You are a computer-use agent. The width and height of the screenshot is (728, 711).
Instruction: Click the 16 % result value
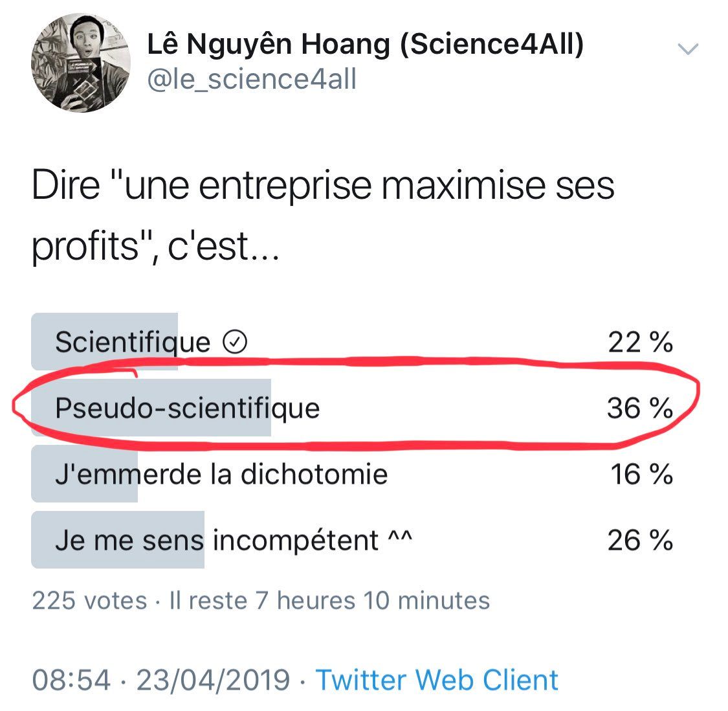[x=641, y=474]
